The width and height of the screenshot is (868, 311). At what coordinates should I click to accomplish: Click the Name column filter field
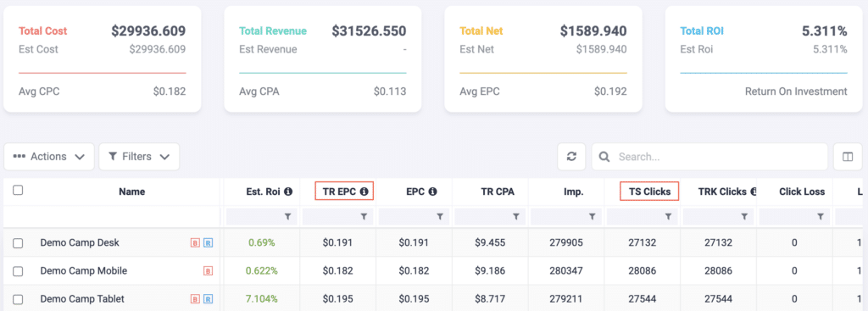click(x=111, y=218)
